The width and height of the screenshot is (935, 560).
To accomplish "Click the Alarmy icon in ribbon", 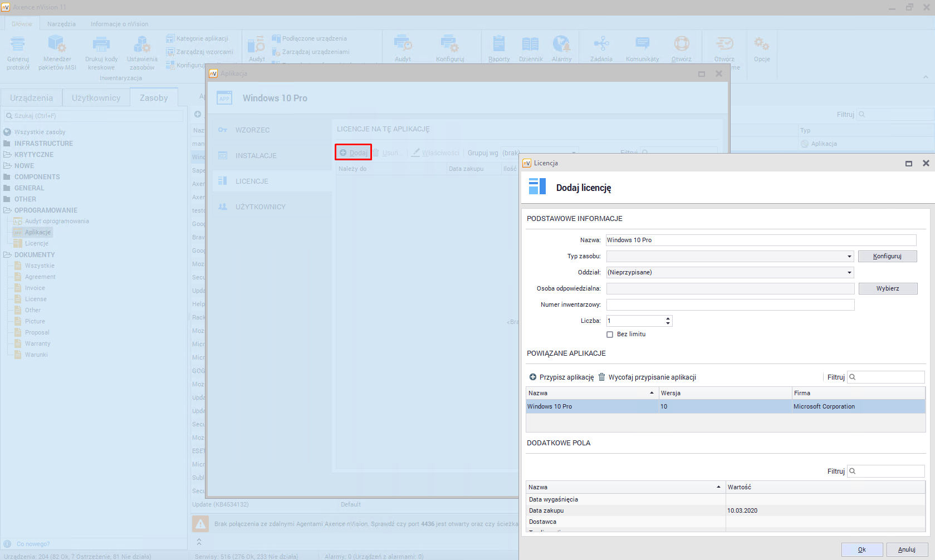I will (x=561, y=44).
